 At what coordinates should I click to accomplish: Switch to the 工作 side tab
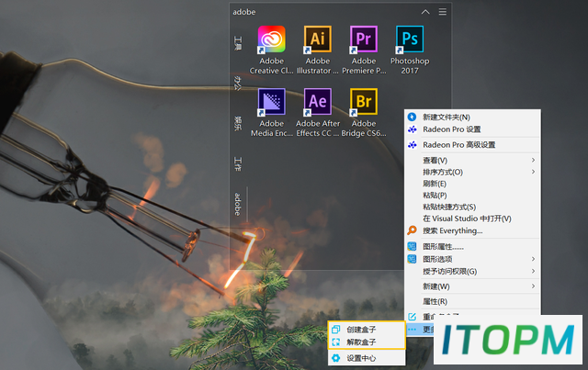238,163
